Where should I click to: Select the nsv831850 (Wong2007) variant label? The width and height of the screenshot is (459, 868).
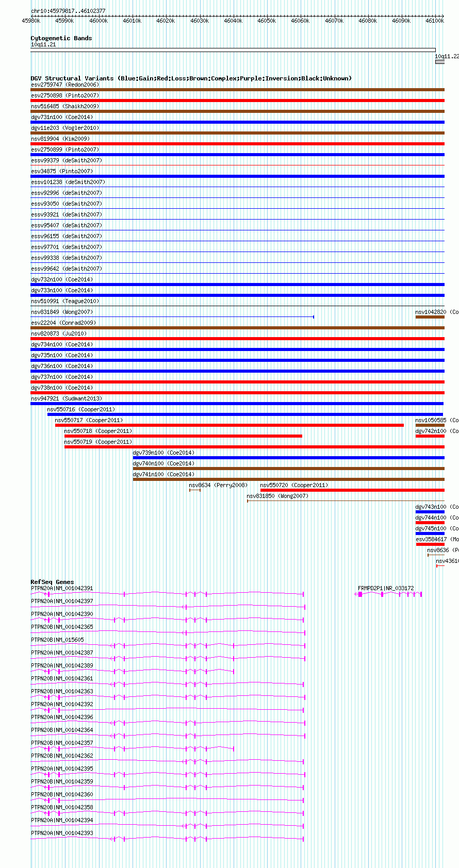point(277,496)
